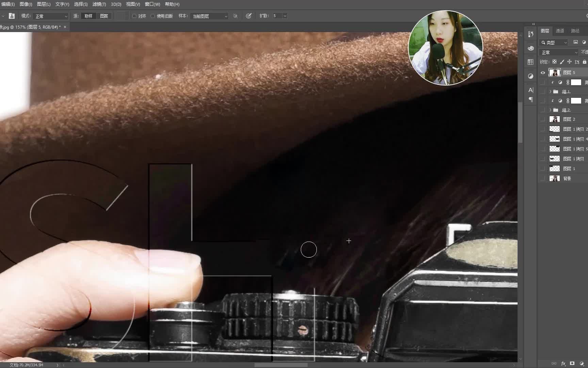
Task: Expand the 组 1 group chevron
Action: (x=550, y=92)
